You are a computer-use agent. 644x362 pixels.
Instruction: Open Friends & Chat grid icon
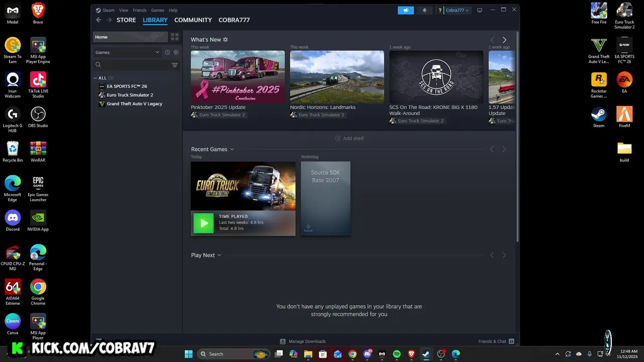pos(512,341)
